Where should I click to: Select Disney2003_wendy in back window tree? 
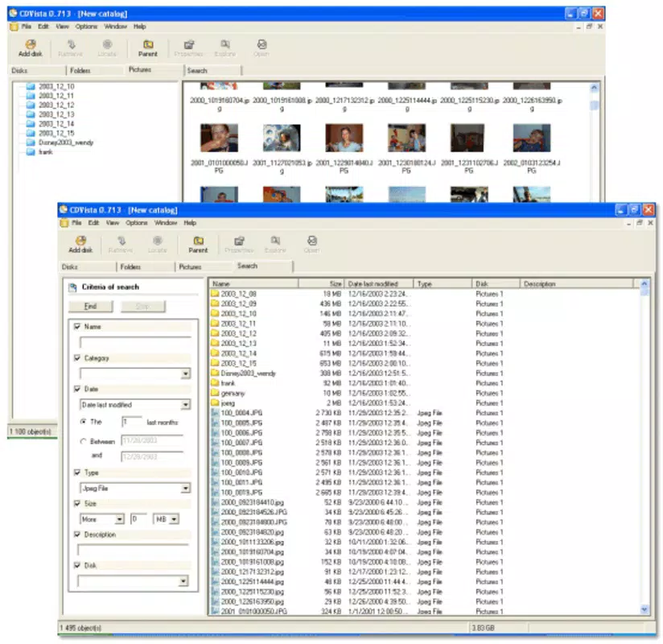(66, 142)
